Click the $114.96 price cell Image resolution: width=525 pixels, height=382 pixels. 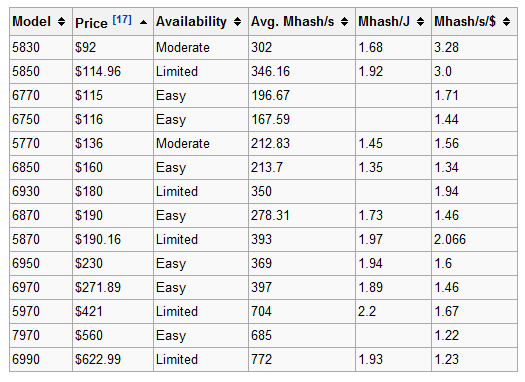[x=113, y=72]
